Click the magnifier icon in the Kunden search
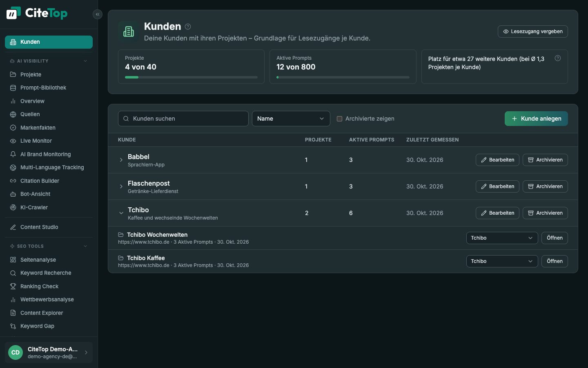 pyautogui.click(x=126, y=119)
